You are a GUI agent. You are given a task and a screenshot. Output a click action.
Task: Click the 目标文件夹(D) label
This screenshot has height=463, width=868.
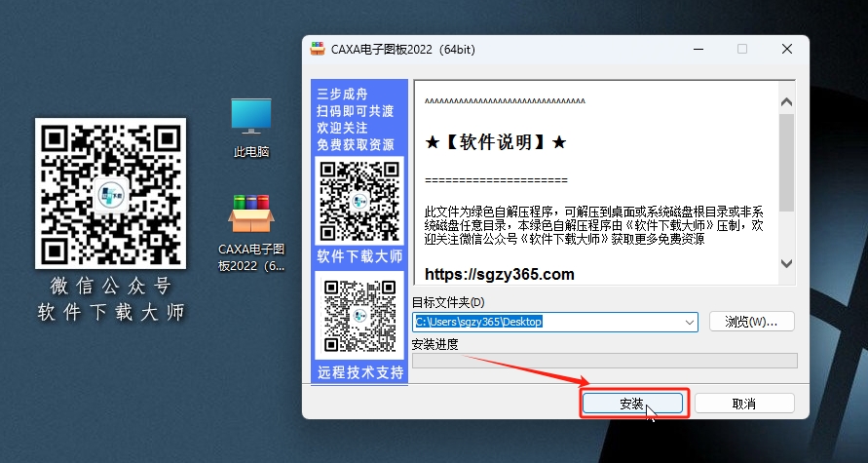tap(448, 302)
